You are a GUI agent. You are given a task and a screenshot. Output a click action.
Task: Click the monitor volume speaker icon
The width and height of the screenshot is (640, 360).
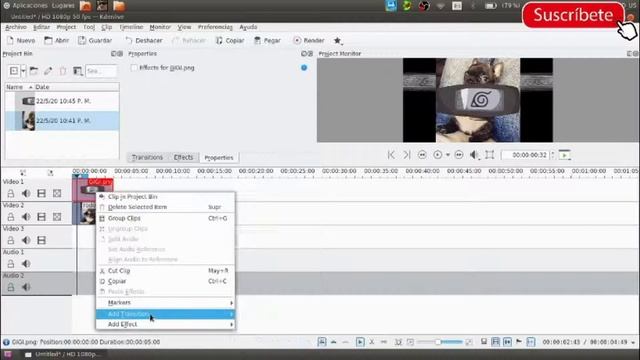pos(474,155)
